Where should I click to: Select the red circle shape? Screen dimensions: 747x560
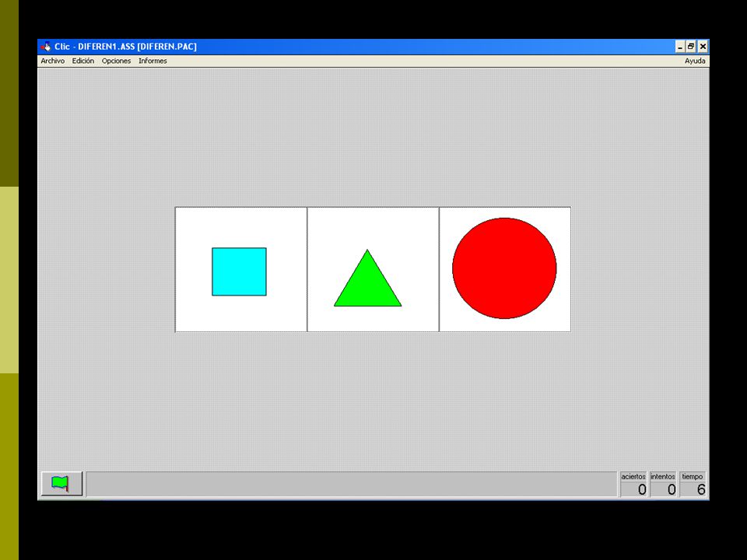504,268
